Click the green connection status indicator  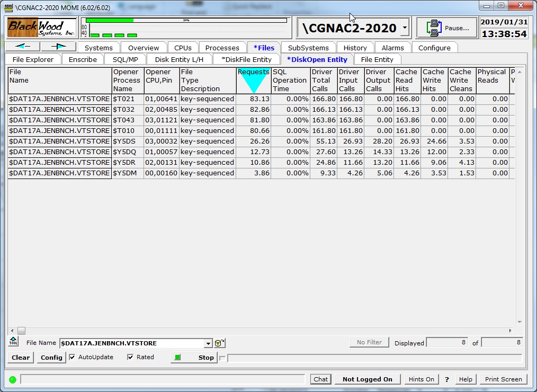[x=13, y=379]
